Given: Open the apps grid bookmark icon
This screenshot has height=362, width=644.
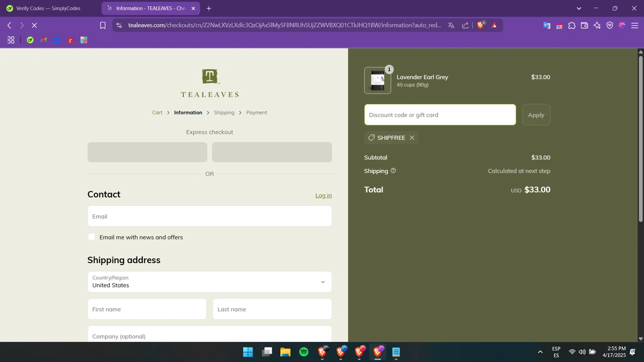Looking at the screenshot, I should pos(11,40).
